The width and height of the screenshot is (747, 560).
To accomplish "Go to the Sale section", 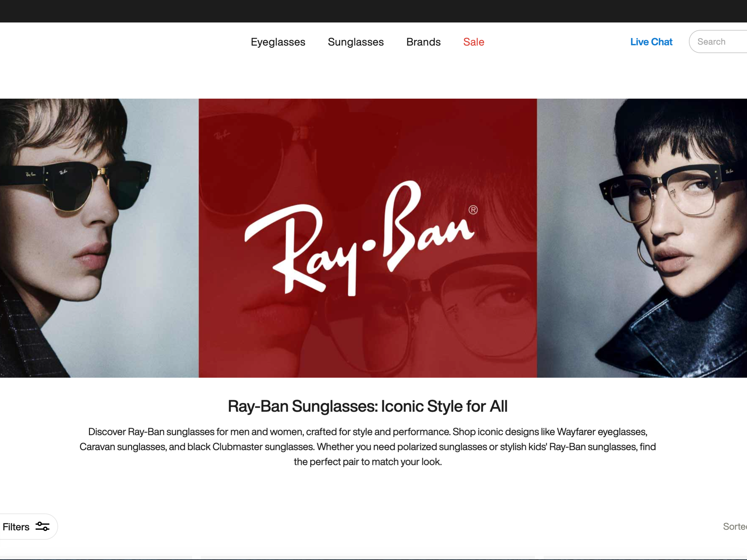I will [473, 42].
